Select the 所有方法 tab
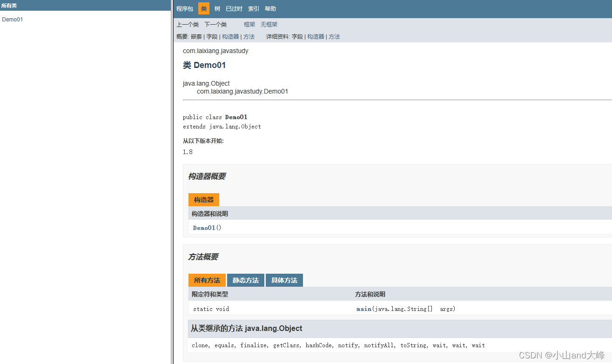The height and width of the screenshot is (364, 612). click(207, 280)
